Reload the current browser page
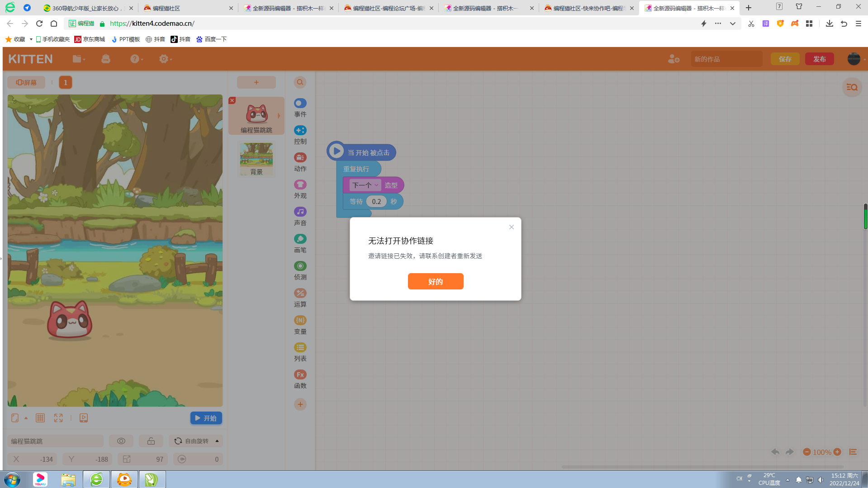Viewport: 868px width, 488px height. pyautogui.click(x=39, y=24)
